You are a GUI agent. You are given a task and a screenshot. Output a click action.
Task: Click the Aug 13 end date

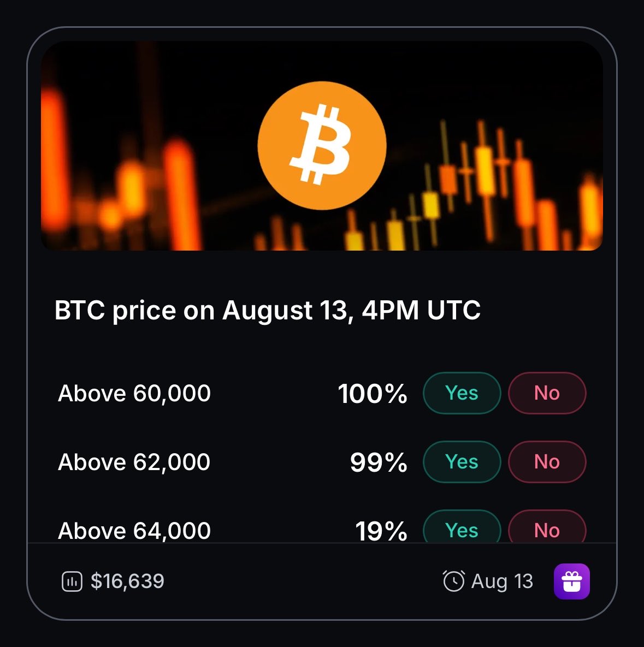[502, 582]
